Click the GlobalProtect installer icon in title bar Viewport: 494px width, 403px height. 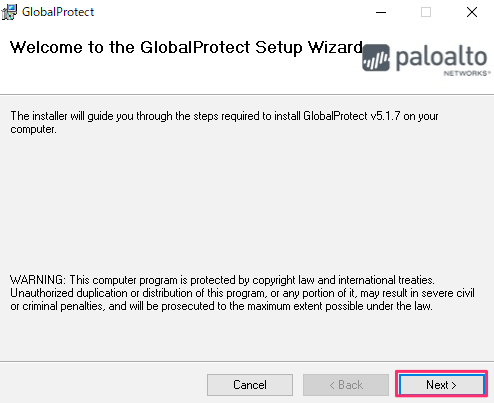(9, 12)
